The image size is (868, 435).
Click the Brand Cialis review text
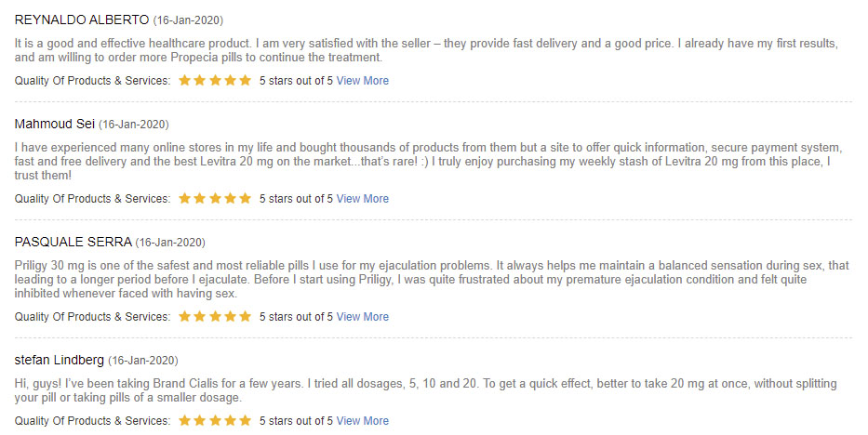click(x=426, y=390)
